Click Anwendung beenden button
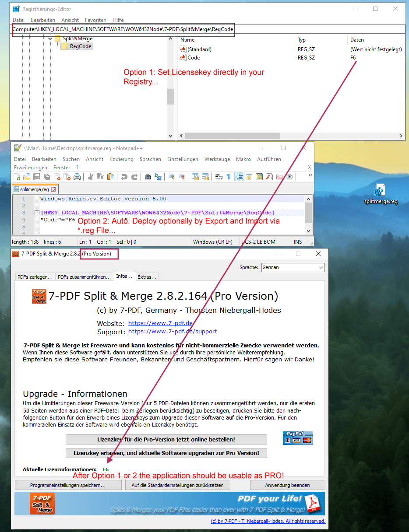The width and height of the screenshot is (409, 532). 287,485
